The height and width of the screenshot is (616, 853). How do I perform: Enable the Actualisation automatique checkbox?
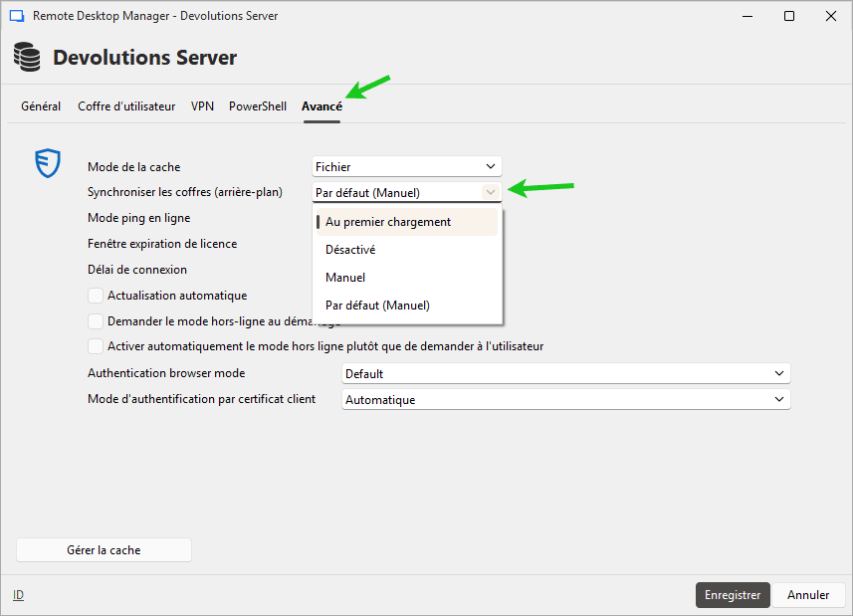coord(96,296)
